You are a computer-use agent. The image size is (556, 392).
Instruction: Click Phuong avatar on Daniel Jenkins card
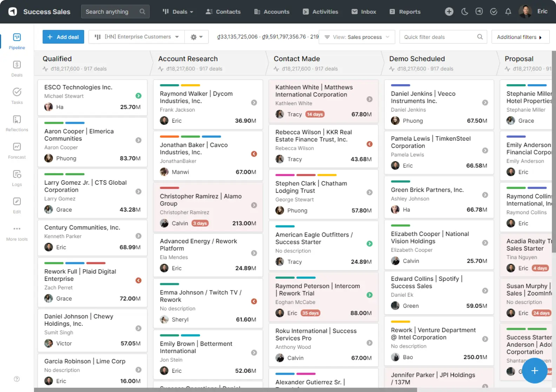click(395, 121)
